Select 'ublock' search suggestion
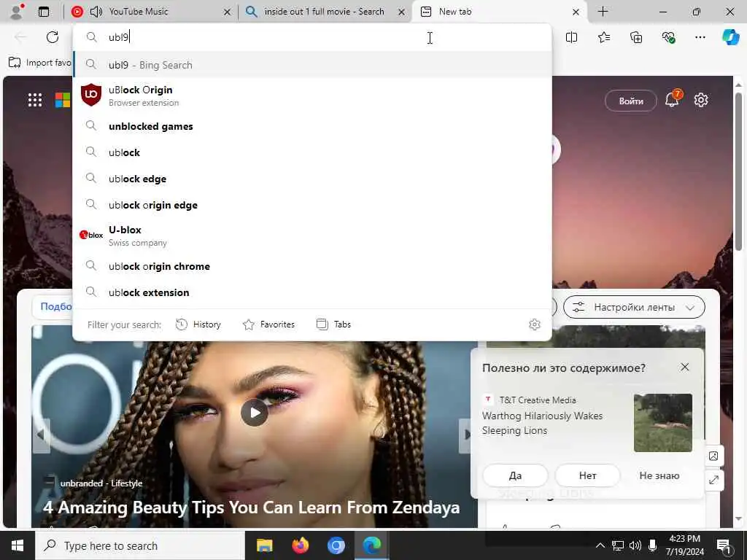This screenshot has height=560, width=747. click(x=312, y=152)
